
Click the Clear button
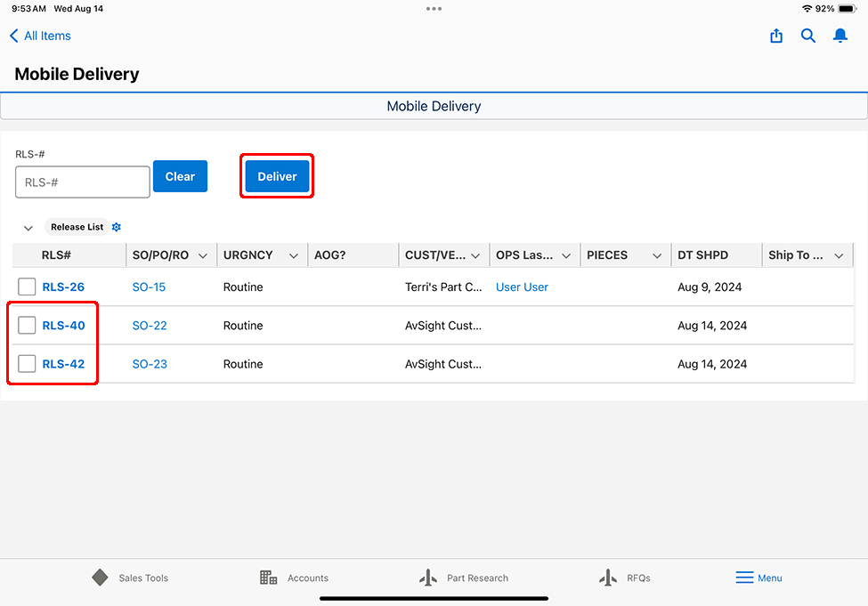point(180,176)
